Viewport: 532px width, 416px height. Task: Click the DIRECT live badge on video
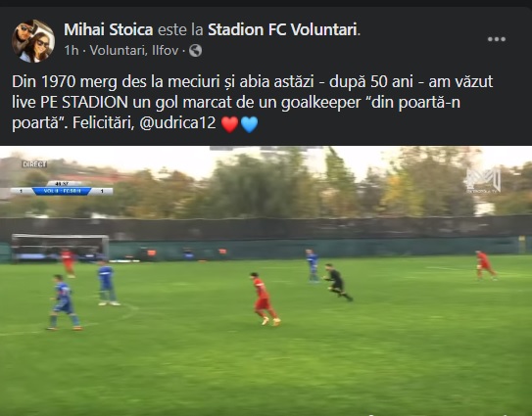pyautogui.click(x=34, y=164)
